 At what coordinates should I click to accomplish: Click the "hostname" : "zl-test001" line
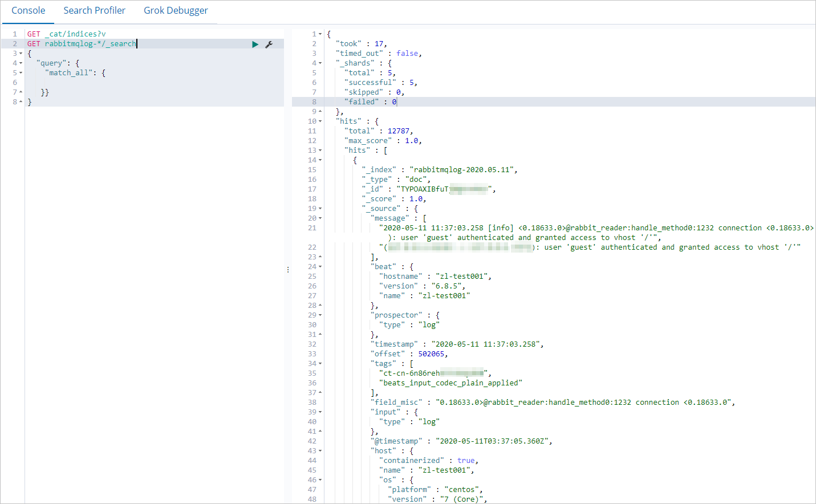[x=436, y=277]
